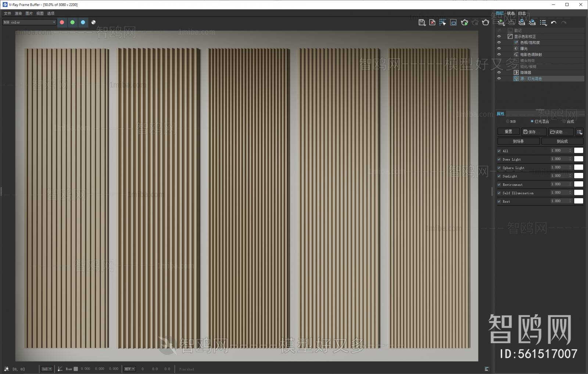Click the add layer icon with green plus
Viewport: 588px width, 374px height.
tap(501, 22)
